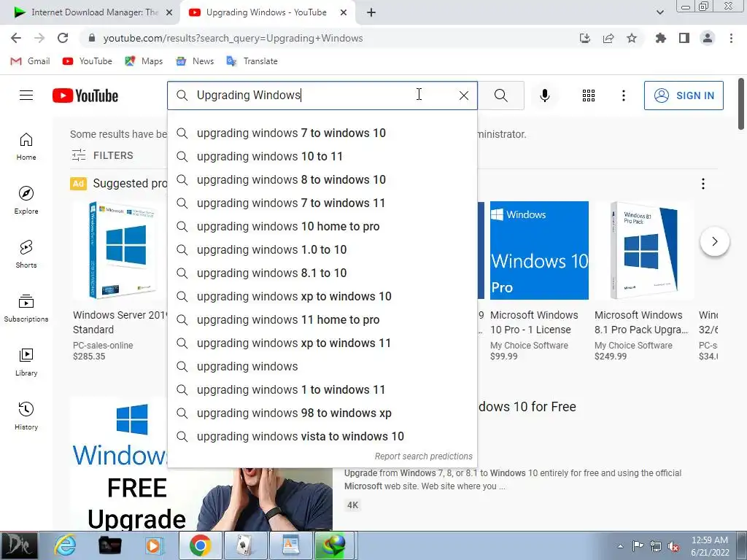Select suggestion upgrading windows 10 to 11
Screen dimensions: 747x560
point(322,156)
